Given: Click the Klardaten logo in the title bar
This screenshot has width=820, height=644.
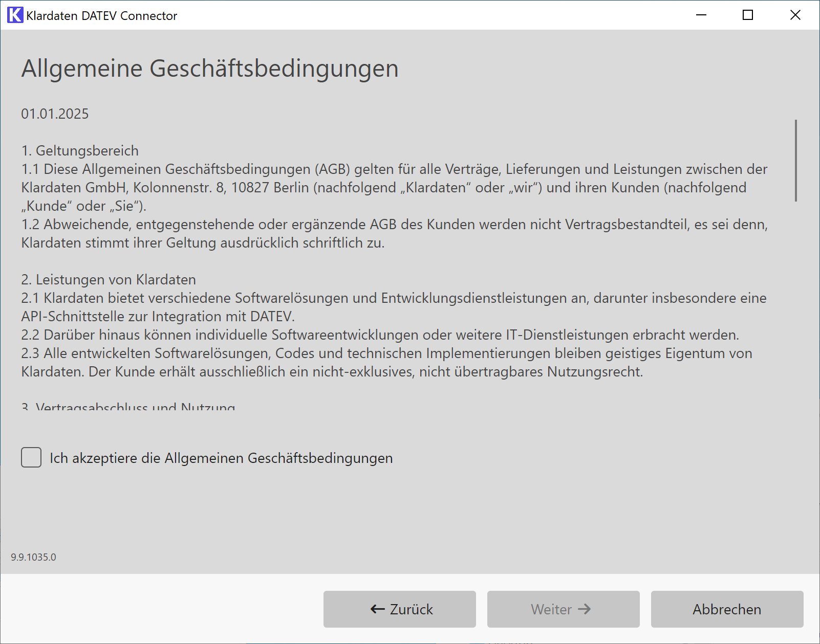Looking at the screenshot, I should click(x=15, y=15).
